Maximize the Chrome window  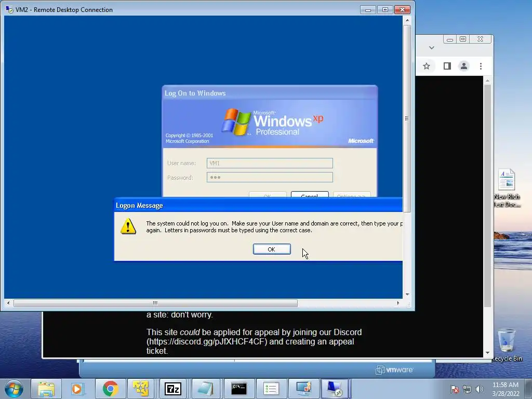click(x=463, y=39)
